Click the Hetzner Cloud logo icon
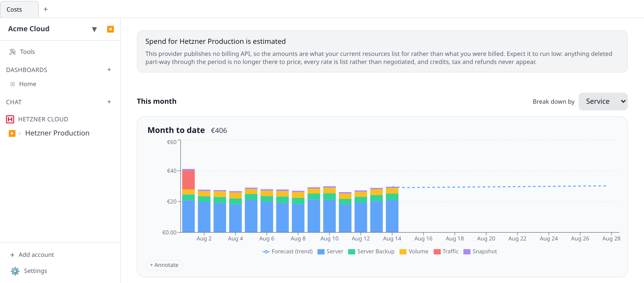The width and height of the screenshot is (644, 283). tap(10, 119)
